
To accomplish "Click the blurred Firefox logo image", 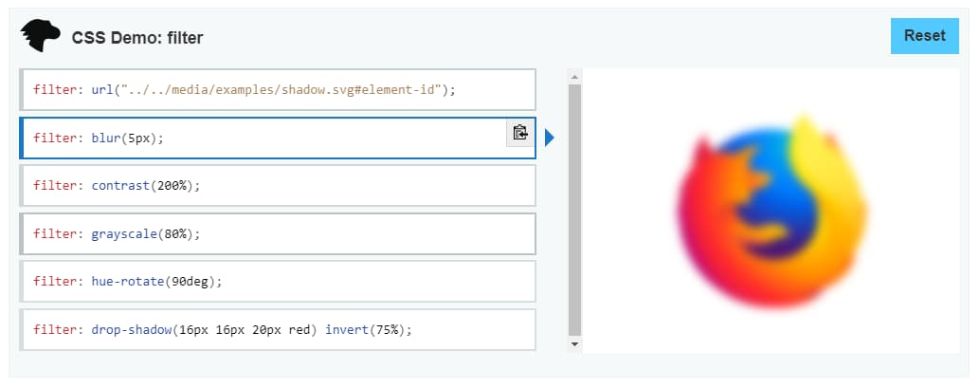I will pyautogui.click(x=771, y=212).
